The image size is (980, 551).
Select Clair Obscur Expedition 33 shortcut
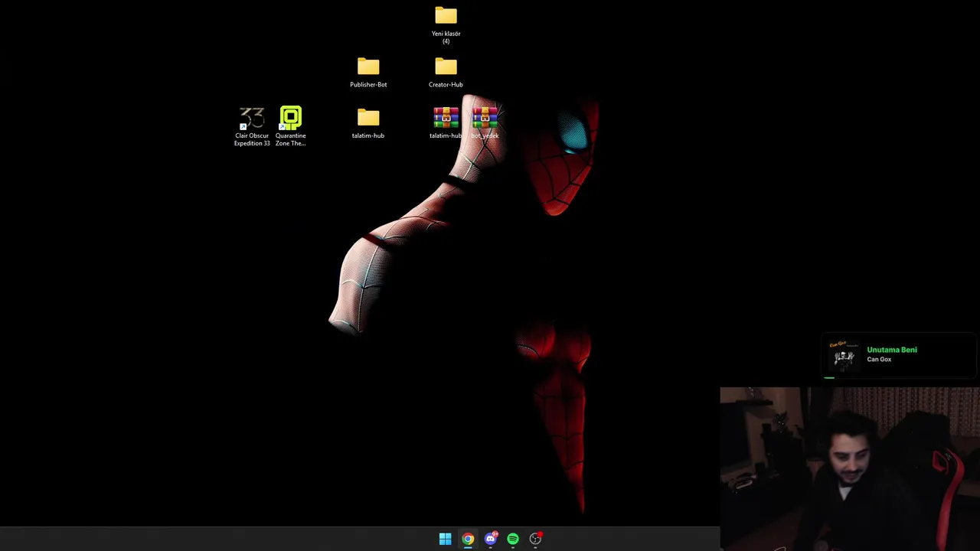252,126
